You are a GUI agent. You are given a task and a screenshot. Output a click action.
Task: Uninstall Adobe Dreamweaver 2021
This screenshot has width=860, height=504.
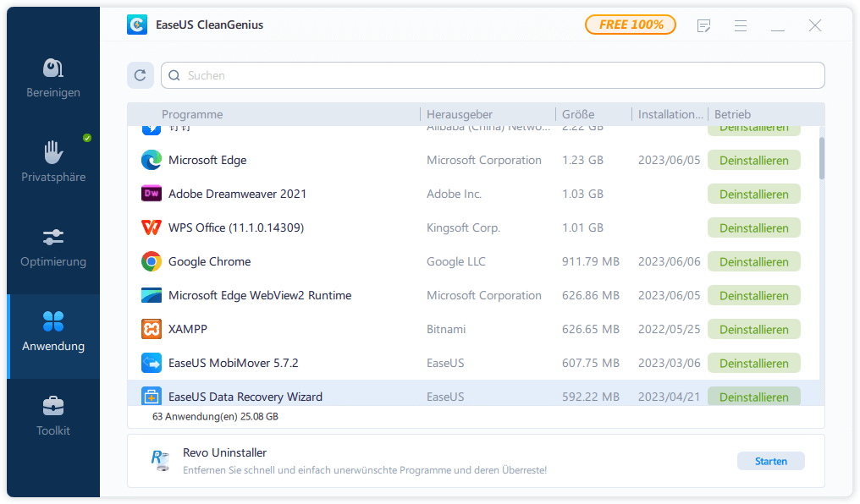(753, 194)
